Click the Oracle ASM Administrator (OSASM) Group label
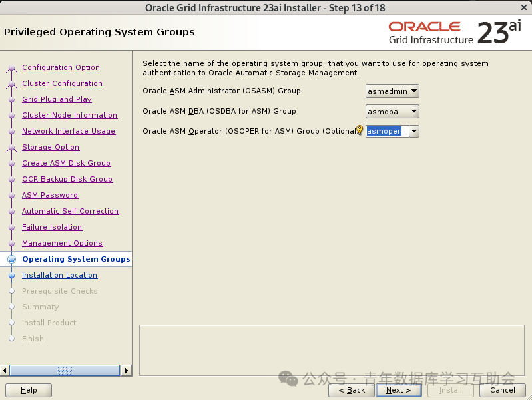The width and height of the screenshot is (532, 400). point(222,91)
